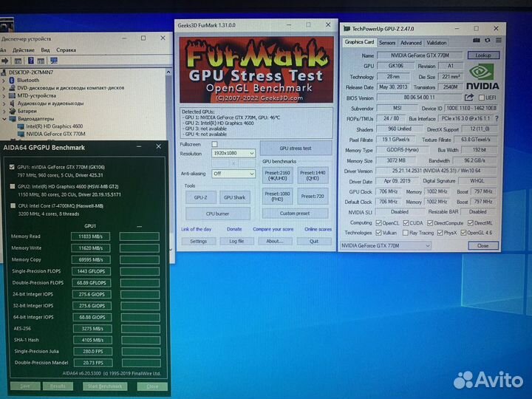
Task: Open the GPU-Z hamburger menu icon
Action: coord(499,41)
